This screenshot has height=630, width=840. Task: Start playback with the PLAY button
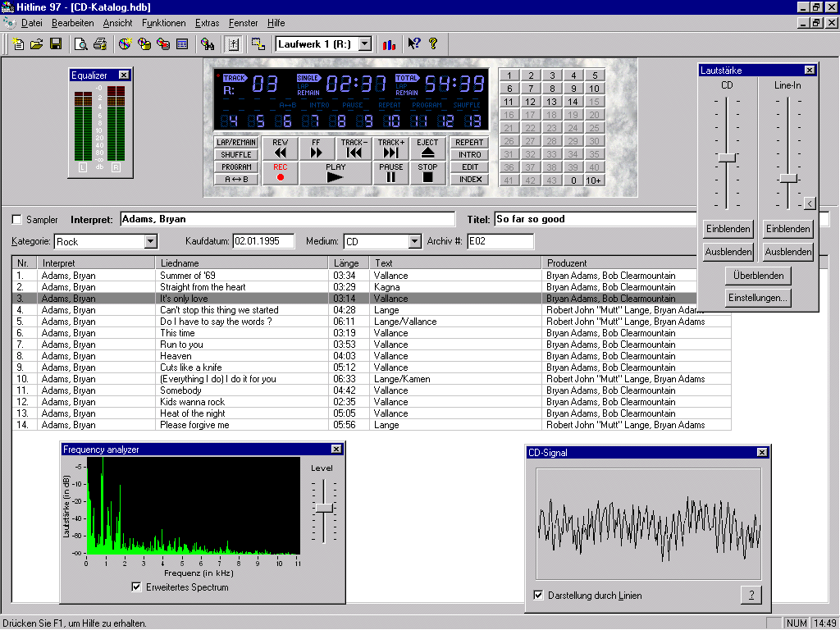[x=336, y=173]
